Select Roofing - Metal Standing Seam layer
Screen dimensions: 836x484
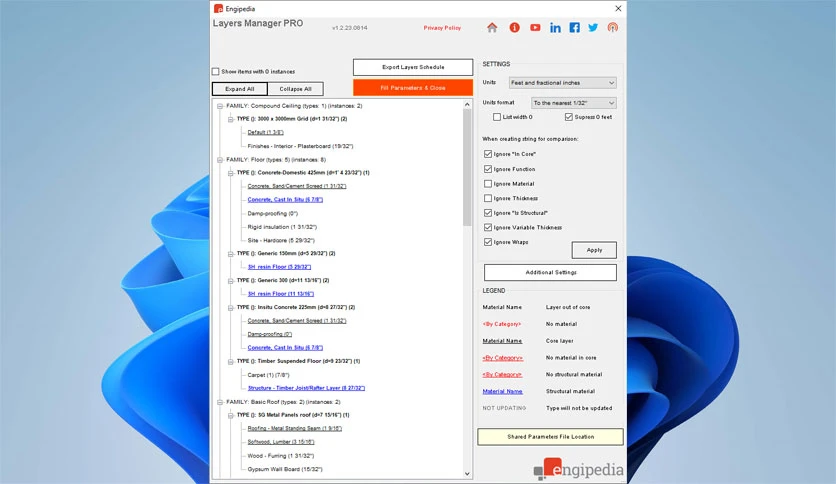pos(295,429)
